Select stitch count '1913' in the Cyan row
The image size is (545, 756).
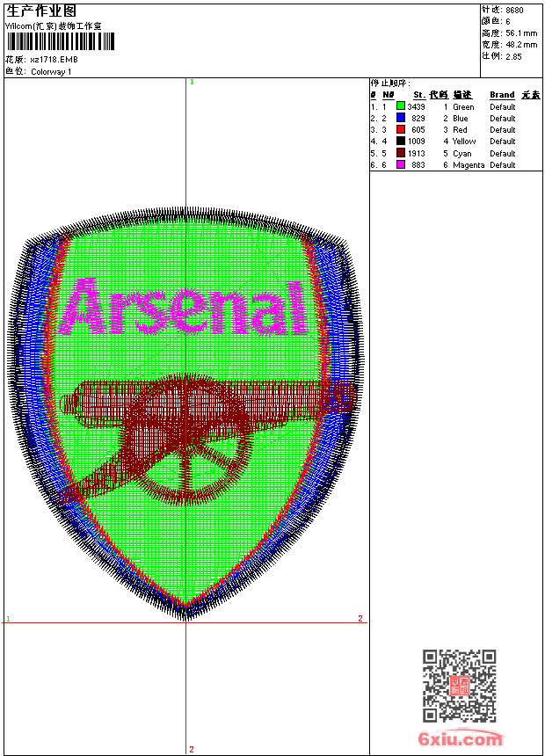[x=417, y=153]
